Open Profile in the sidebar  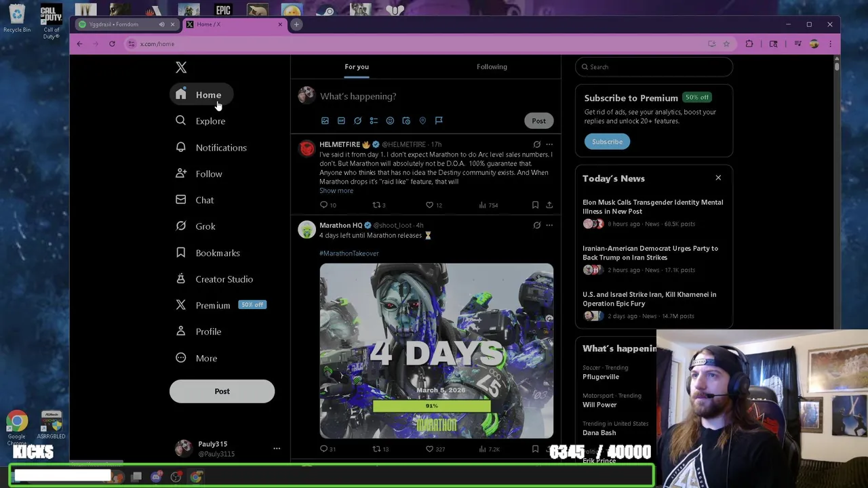tap(199, 332)
